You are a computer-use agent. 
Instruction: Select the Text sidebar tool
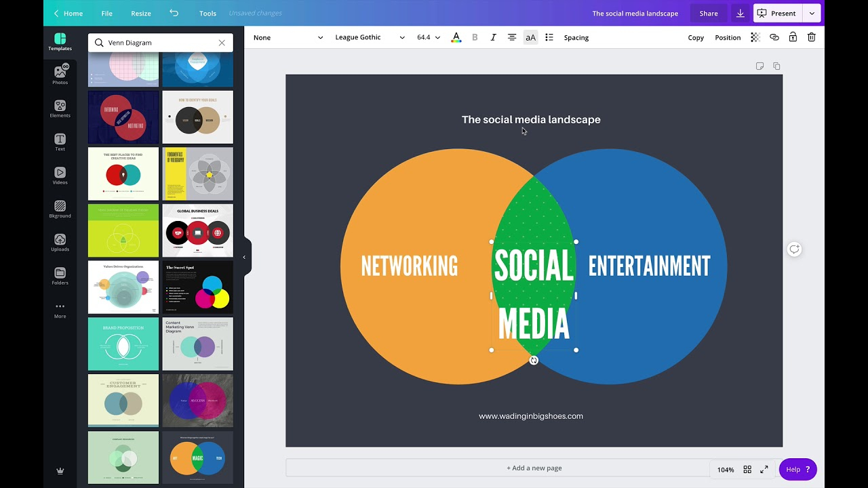60,141
